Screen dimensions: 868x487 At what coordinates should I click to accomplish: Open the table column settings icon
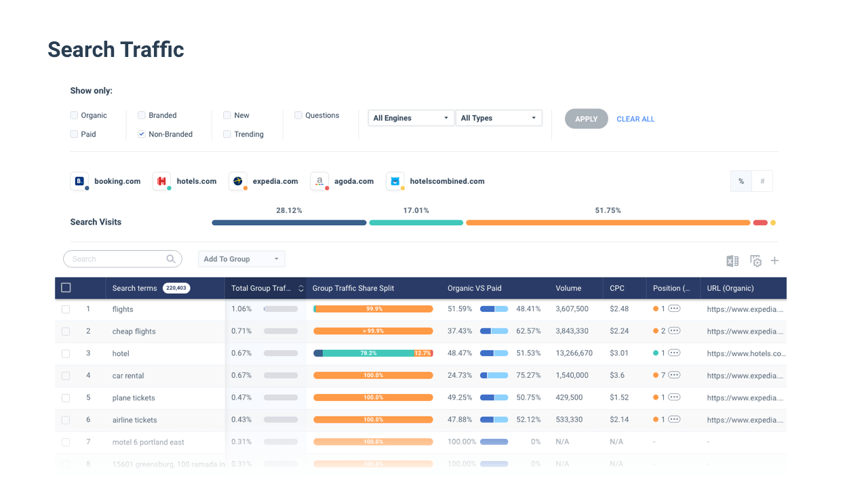pos(755,261)
